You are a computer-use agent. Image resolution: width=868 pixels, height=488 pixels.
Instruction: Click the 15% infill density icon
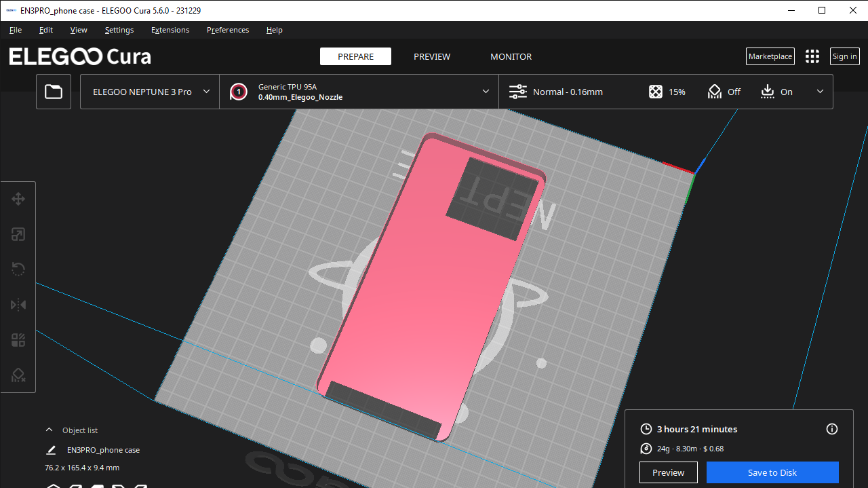tap(656, 92)
